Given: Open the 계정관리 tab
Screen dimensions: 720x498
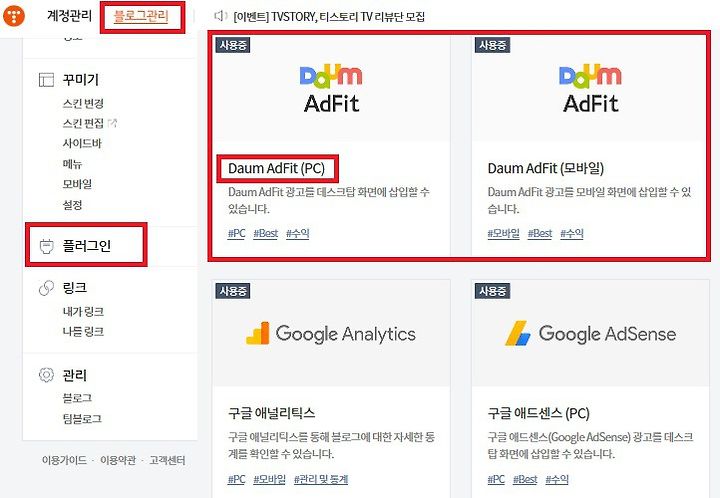Looking at the screenshot, I should [x=69, y=16].
